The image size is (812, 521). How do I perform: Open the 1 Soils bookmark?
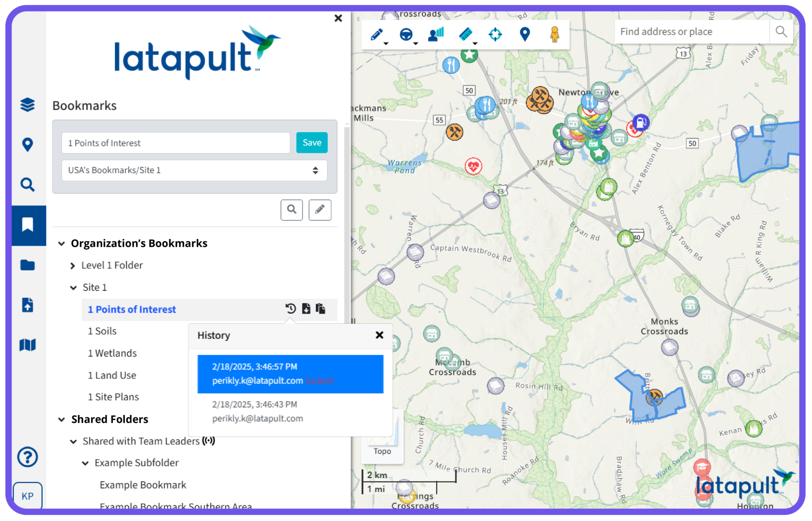click(x=102, y=331)
